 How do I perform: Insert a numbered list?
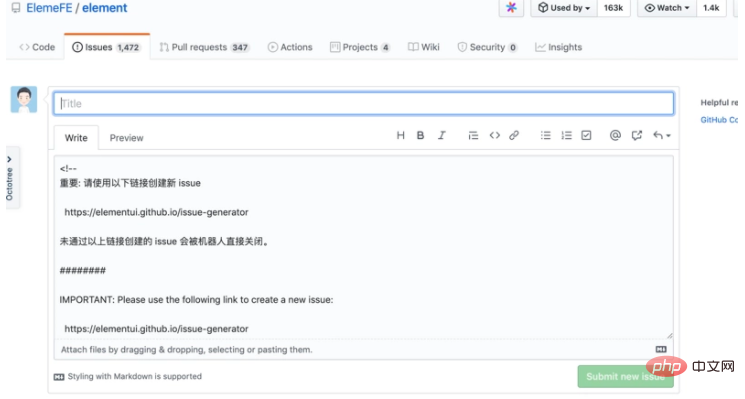(566, 135)
